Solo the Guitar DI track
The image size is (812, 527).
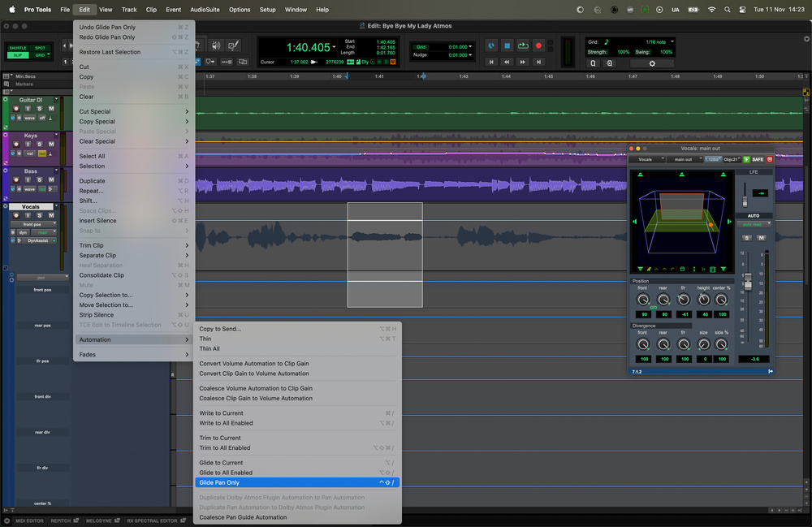39,109
